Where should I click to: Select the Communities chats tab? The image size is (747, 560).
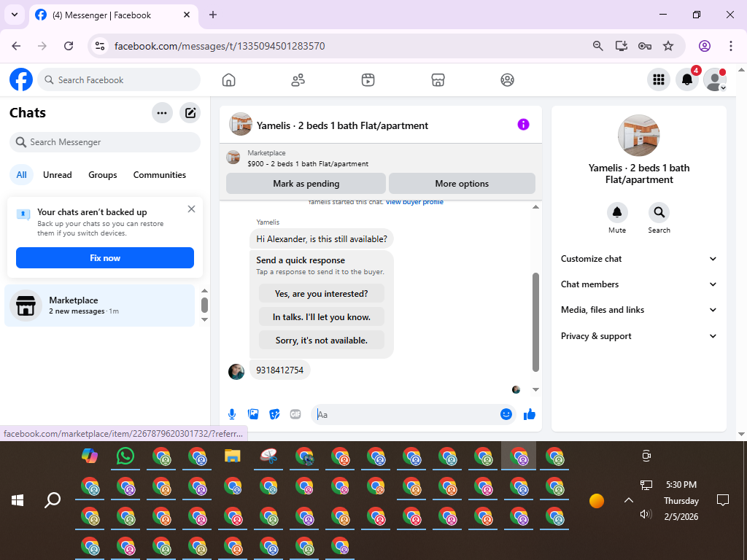tap(160, 175)
